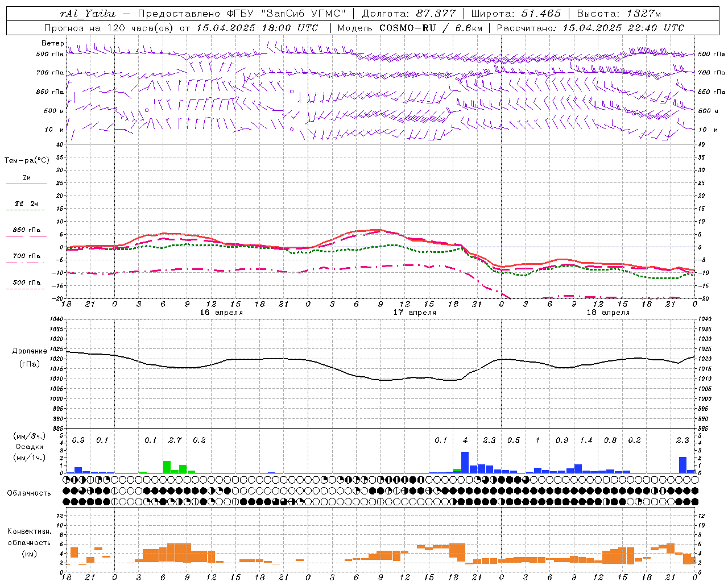The width and height of the screenshot is (728, 582).
Task: Click the tallest blue precipitation bar
Action: (465, 463)
